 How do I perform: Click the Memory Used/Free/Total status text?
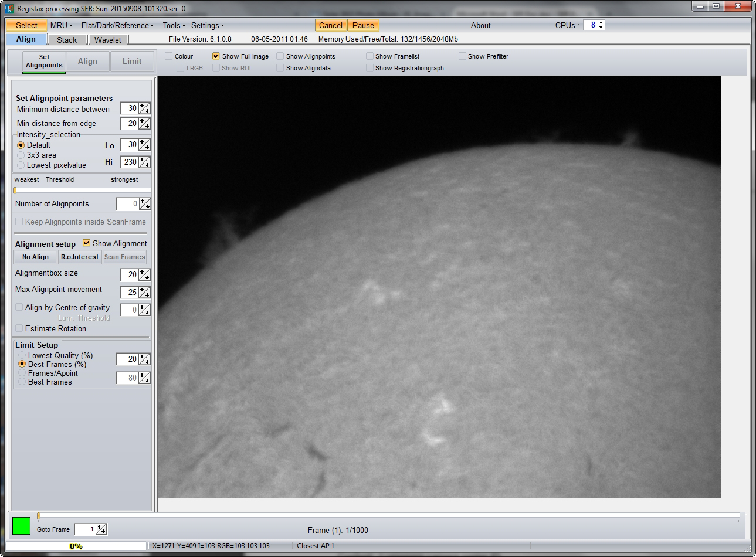pos(388,39)
